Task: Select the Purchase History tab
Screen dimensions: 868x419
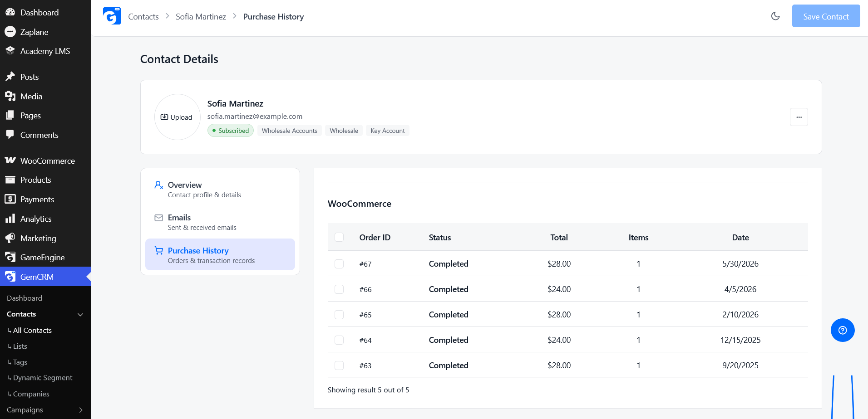Action: 220,254
